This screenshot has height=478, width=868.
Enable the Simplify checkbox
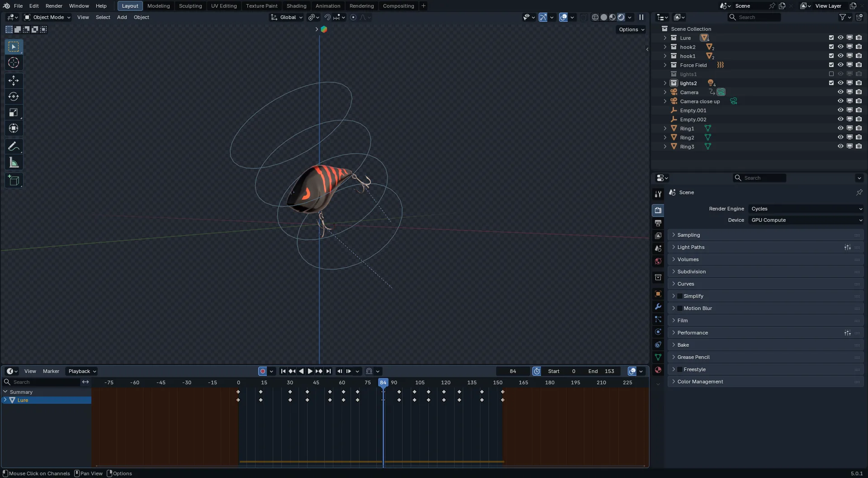click(679, 296)
